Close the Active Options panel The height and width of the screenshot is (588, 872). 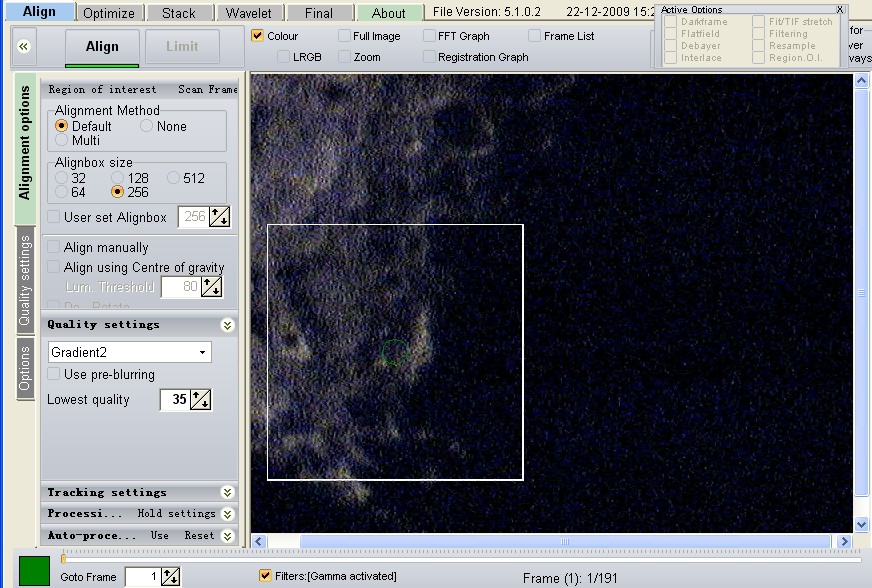click(839, 10)
